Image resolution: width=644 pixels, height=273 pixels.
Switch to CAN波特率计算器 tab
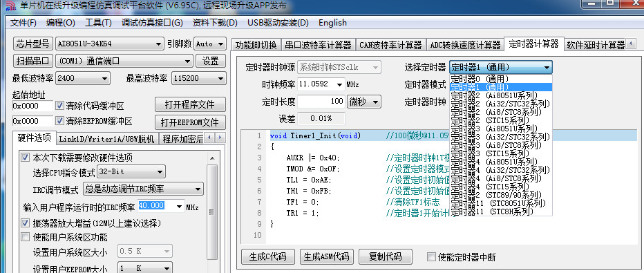coord(390,45)
